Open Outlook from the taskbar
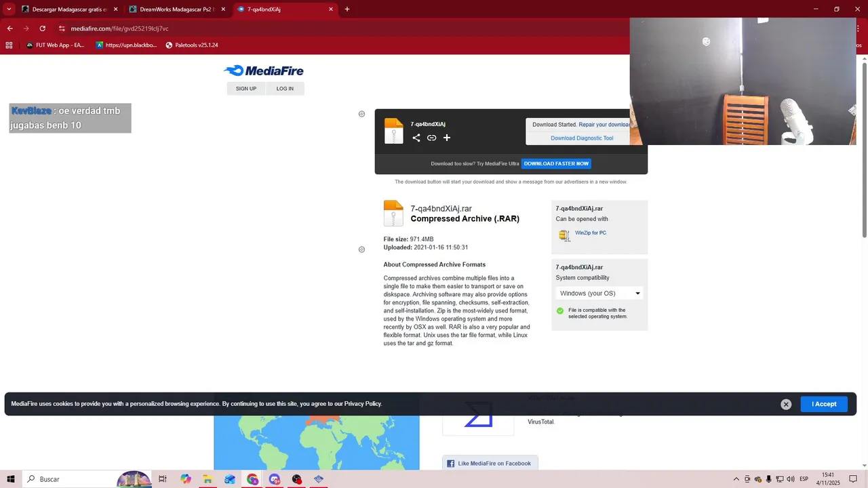868x488 pixels. (x=230, y=479)
